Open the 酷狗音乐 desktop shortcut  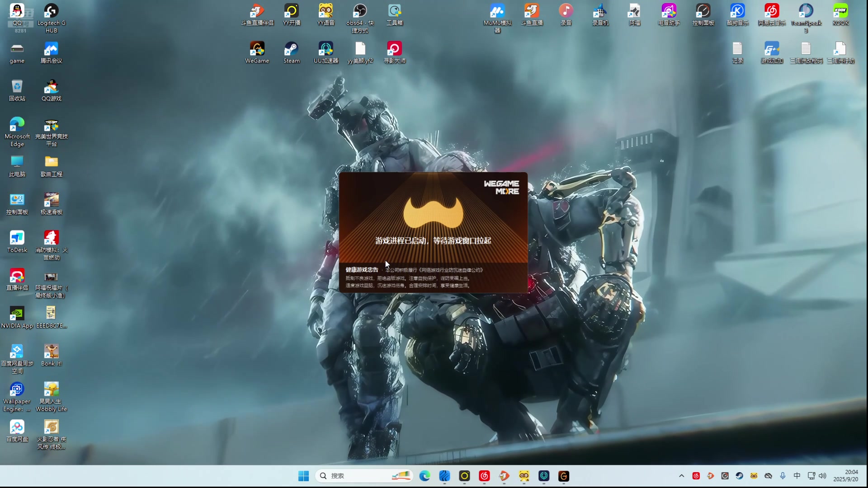tap(738, 14)
